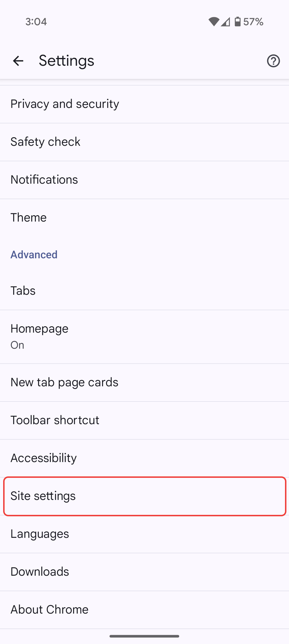The width and height of the screenshot is (289, 644).
Task: Open Tabs settings
Action: (x=144, y=291)
